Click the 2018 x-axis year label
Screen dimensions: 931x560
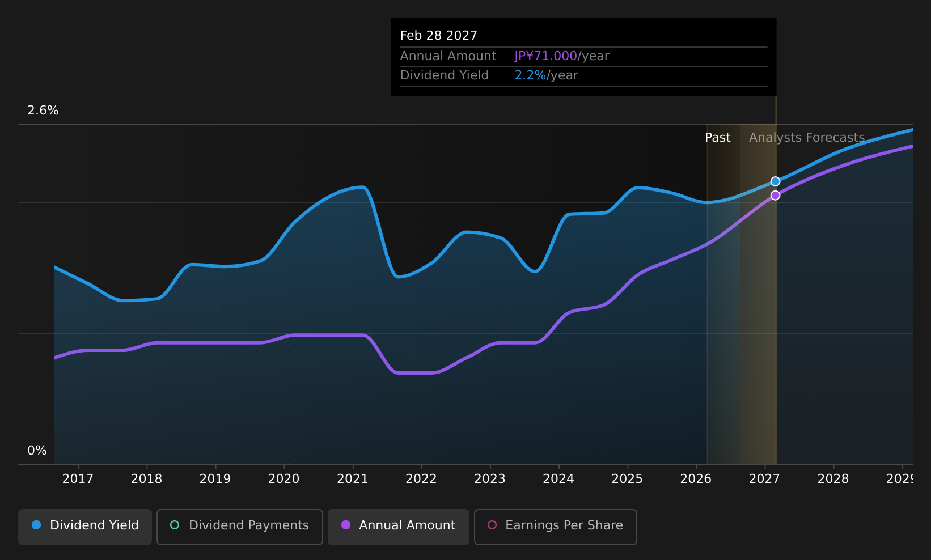point(146,479)
